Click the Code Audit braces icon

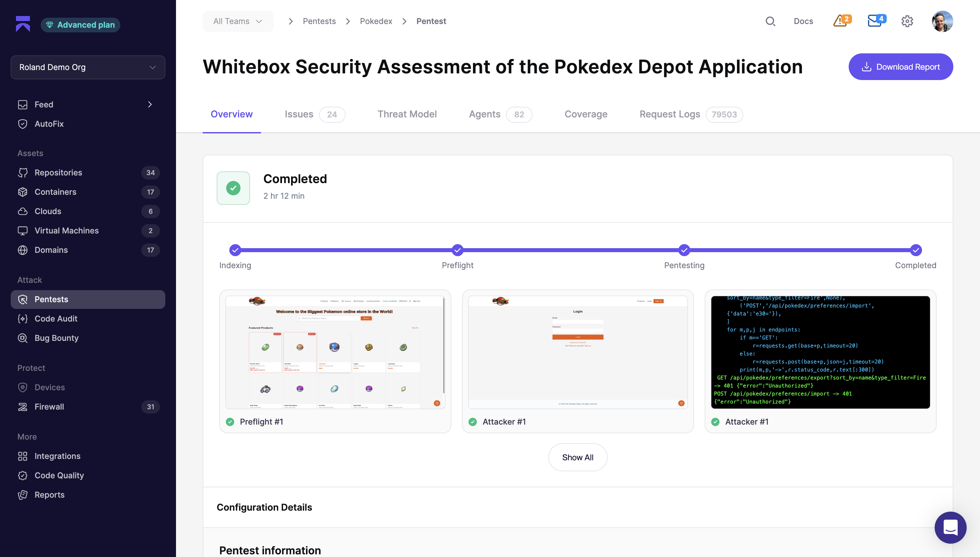point(23,319)
